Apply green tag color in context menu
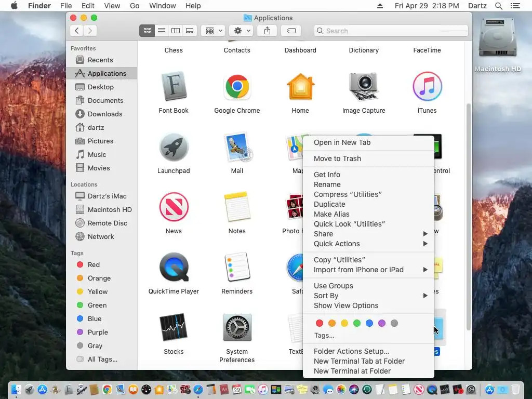 point(356,323)
